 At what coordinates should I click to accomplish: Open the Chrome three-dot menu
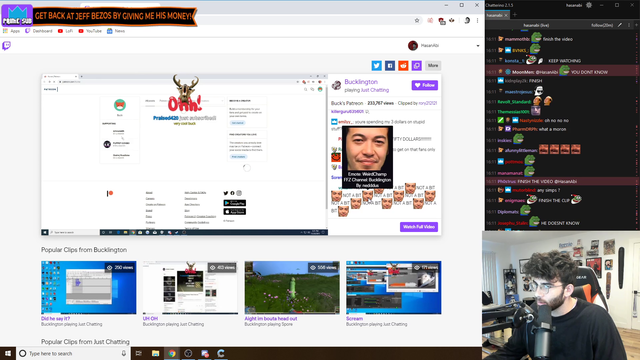477,20
